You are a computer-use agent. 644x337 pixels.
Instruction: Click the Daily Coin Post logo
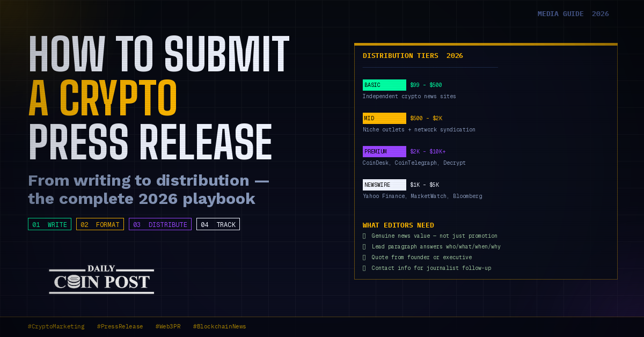[x=101, y=281]
